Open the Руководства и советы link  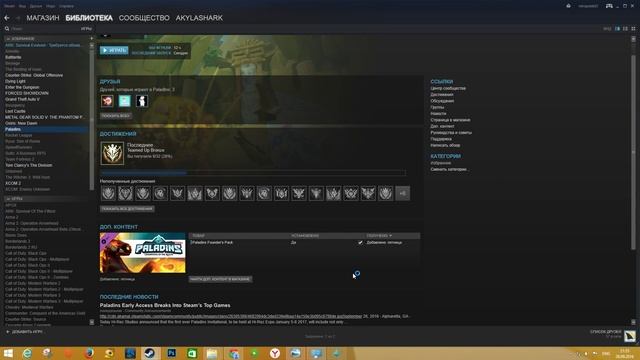[x=451, y=133]
